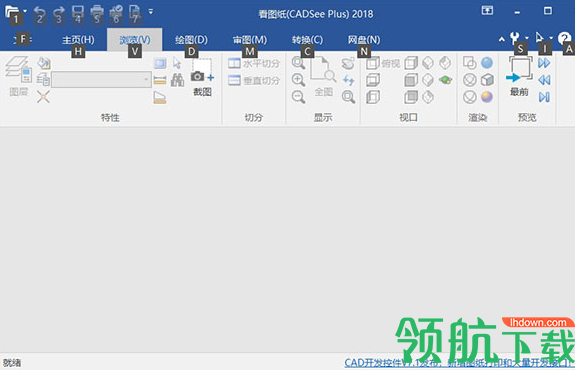Click the rewind previous preview icon
575x370 pixels.
click(544, 80)
